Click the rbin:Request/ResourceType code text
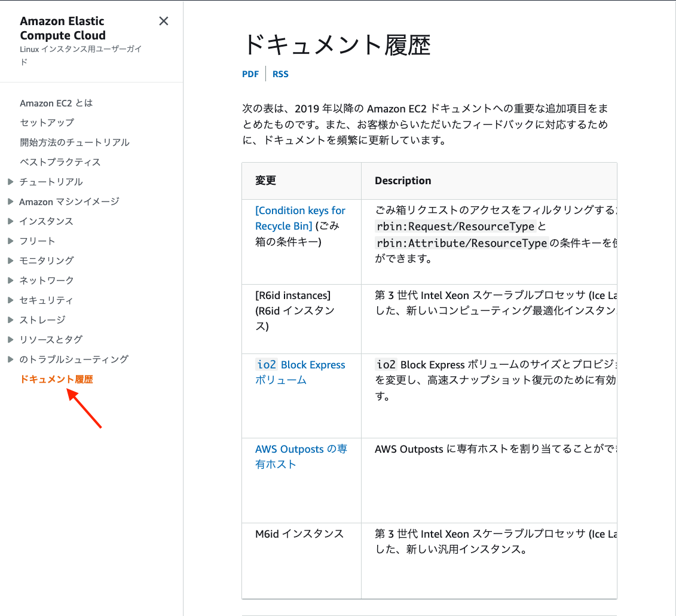676x616 pixels. pyautogui.click(x=455, y=227)
